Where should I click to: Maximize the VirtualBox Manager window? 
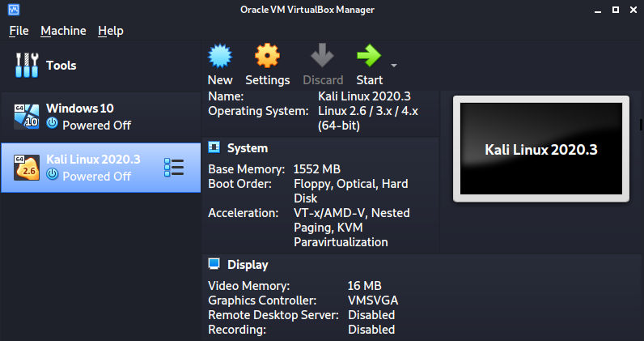[x=615, y=10]
